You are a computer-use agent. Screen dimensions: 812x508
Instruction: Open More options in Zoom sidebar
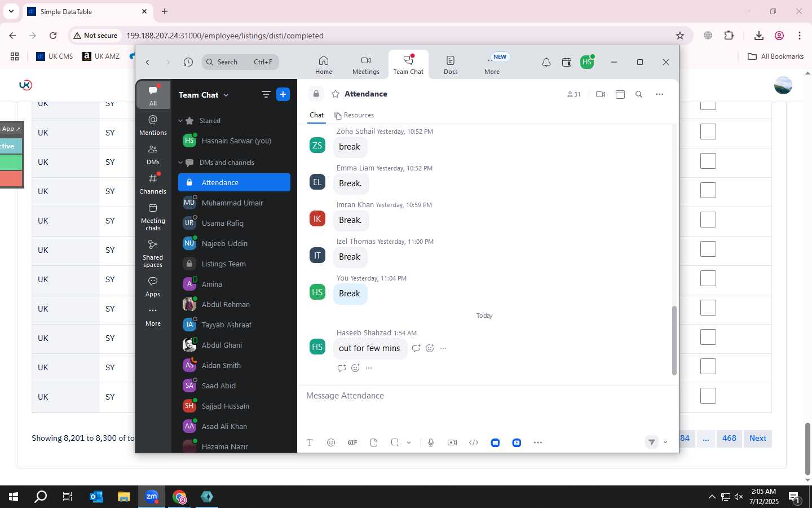coord(153,316)
